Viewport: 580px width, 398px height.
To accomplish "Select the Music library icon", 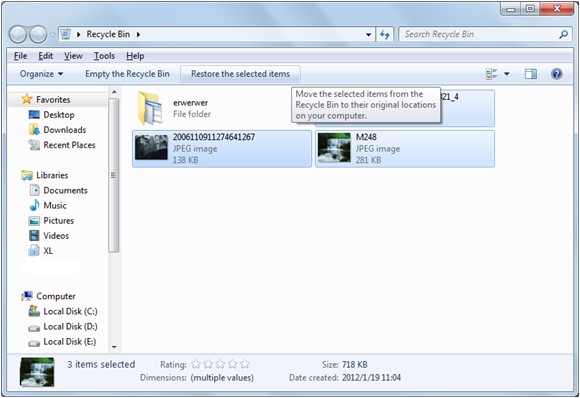I will click(x=34, y=205).
